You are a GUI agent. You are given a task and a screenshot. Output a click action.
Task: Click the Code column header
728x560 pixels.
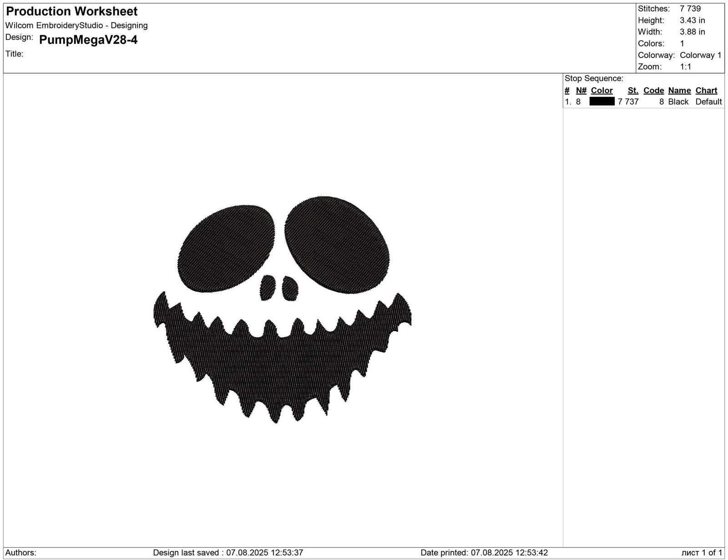[x=653, y=90]
